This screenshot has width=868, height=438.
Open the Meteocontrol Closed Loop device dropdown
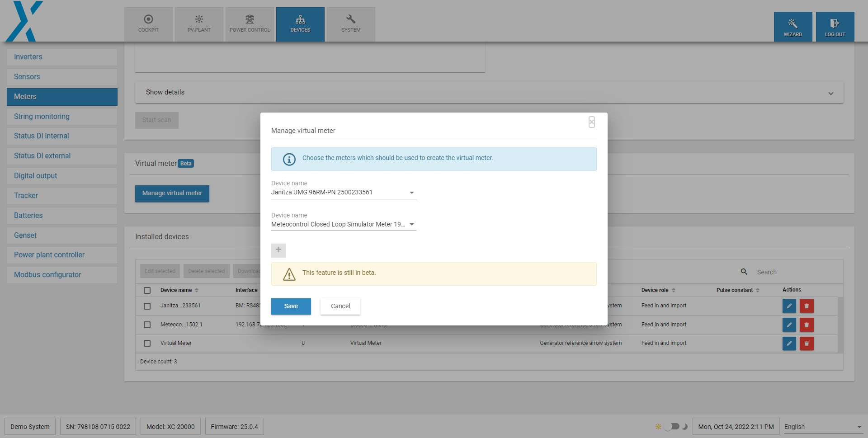(x=344, y=225)
